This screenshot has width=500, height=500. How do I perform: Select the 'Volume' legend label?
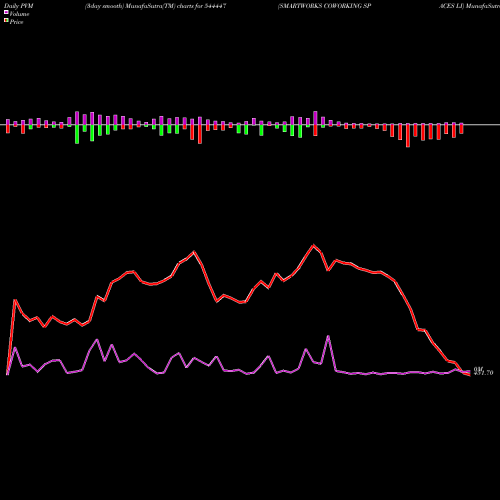tap(19, 14)
